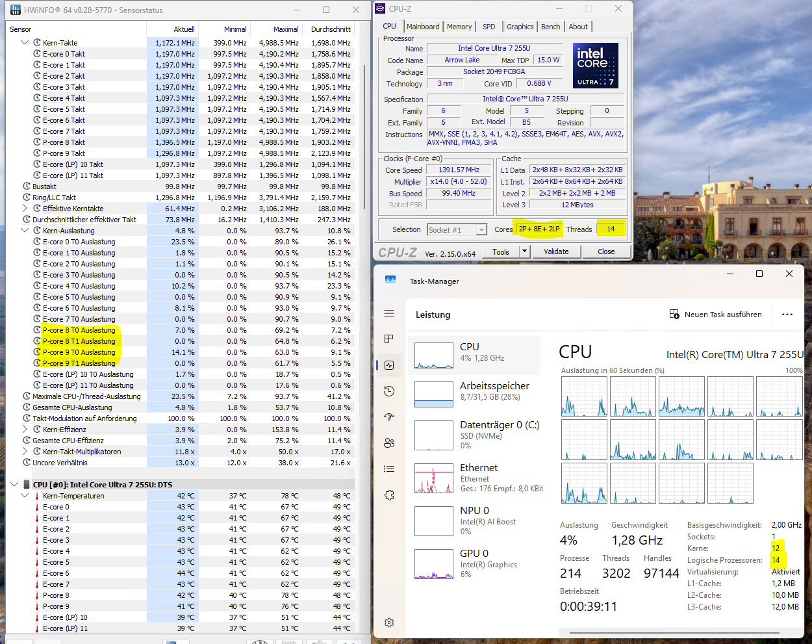Open Task Manager settings gear
The image size is (812, 644).
[389, 622]
